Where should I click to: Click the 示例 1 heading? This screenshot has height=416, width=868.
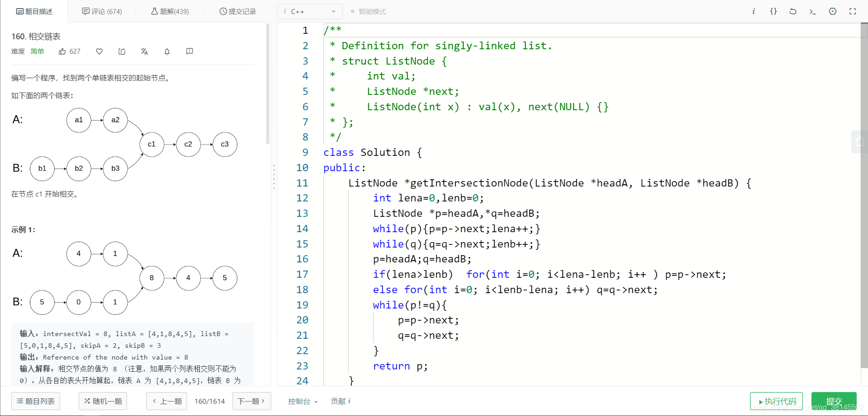(x=23, y=229)
